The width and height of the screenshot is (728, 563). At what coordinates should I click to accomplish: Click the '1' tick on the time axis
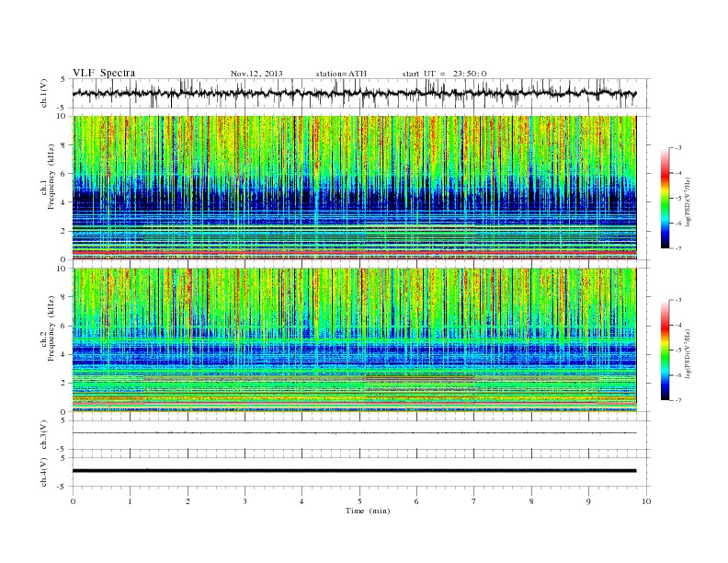130,501
